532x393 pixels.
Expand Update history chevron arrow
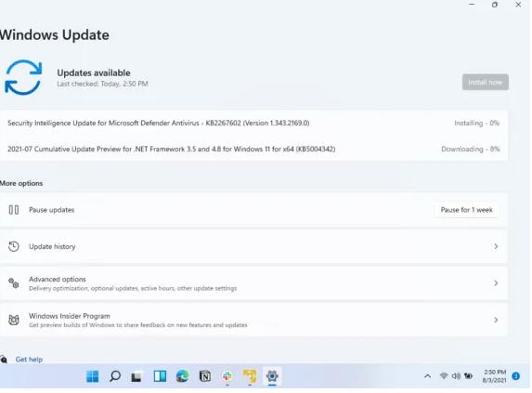(496, 246)
